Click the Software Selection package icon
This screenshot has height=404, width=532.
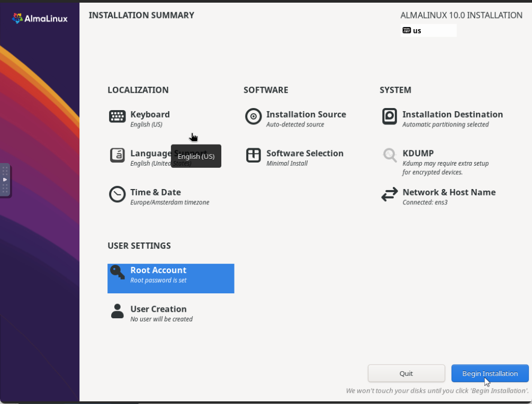coord(254,155)
